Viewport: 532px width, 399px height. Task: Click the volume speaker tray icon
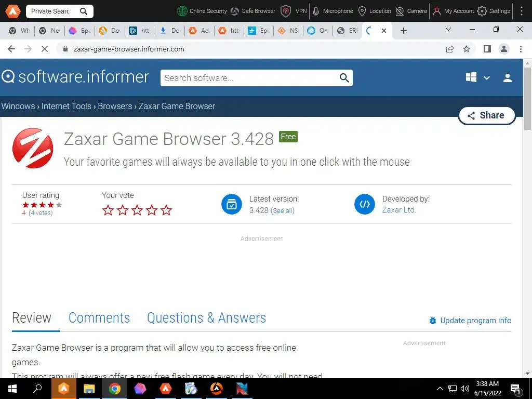point(465,389)
